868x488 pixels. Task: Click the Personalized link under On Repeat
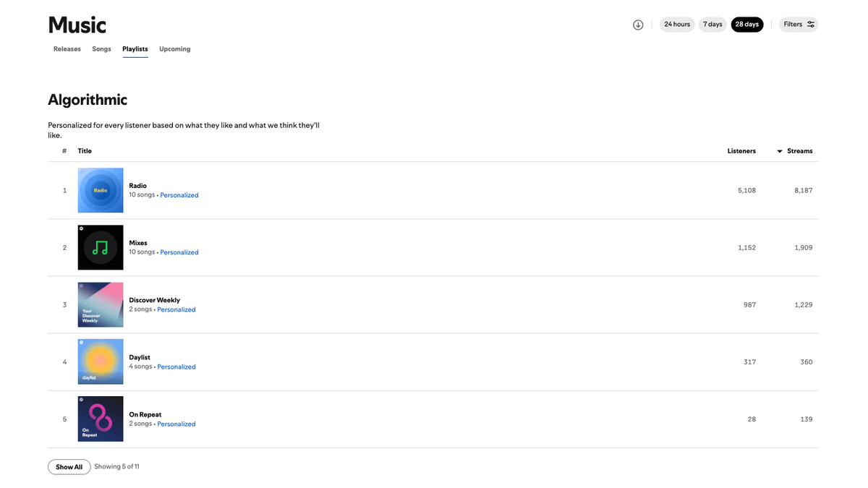point(176,424)
